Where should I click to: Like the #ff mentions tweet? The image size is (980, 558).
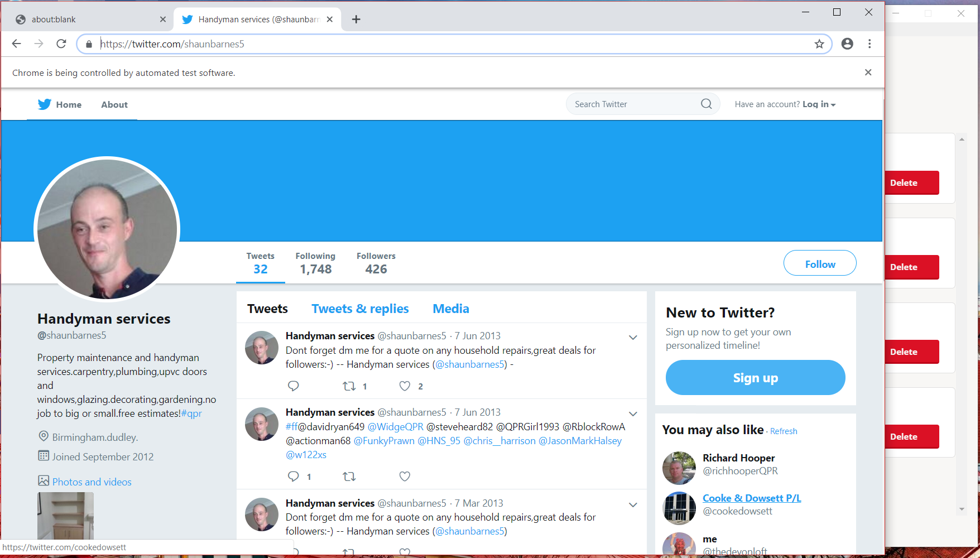(405, 476)
